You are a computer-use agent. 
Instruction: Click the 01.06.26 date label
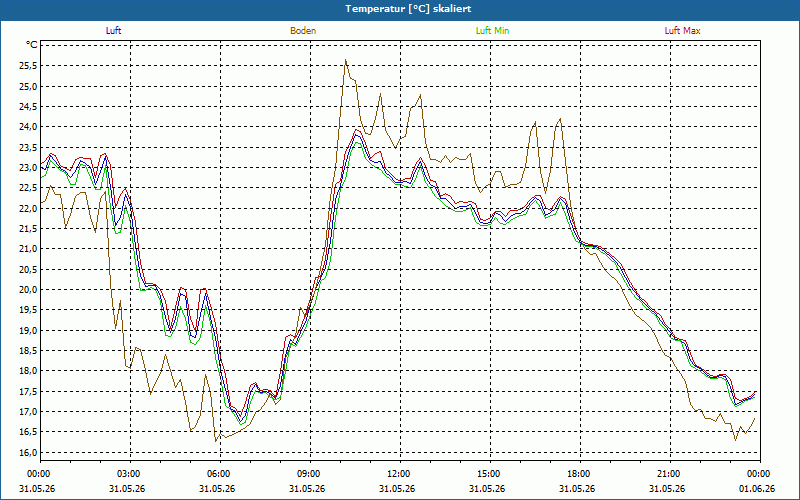coord(757,488)
